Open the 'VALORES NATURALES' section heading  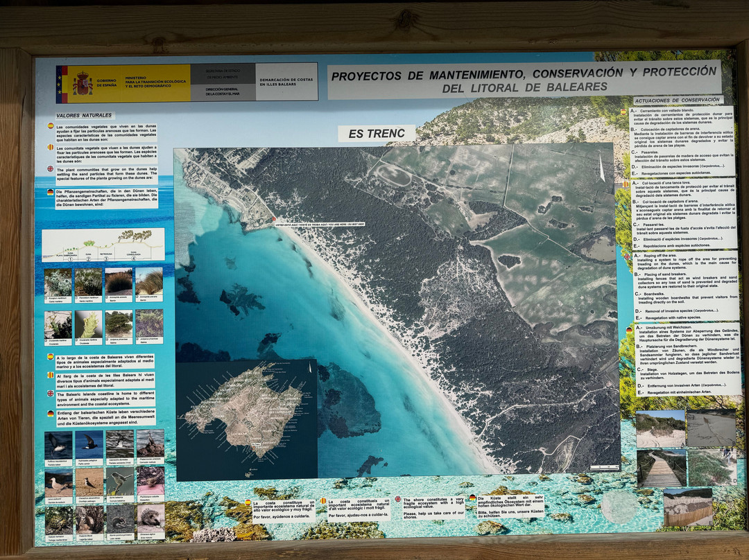tap(84, 115)
